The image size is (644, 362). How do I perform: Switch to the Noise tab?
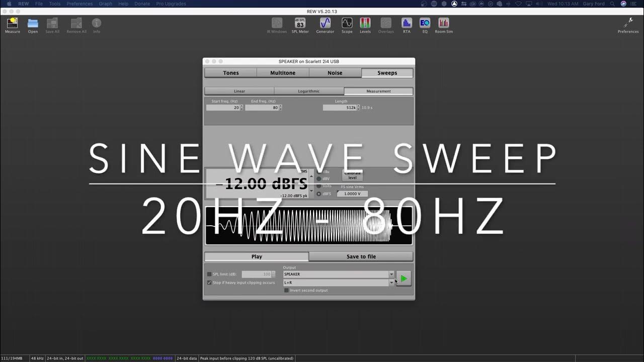pos(335,73)
